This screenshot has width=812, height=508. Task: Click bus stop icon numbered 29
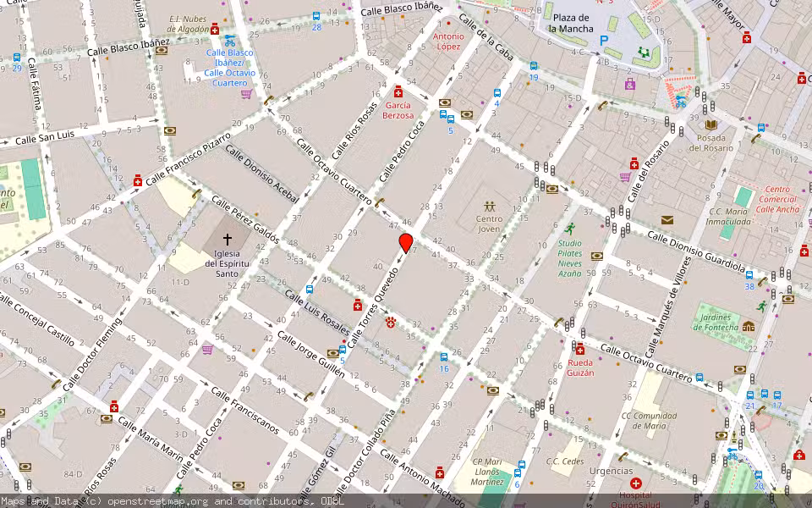pyautogui.click(x=17, y=58)
